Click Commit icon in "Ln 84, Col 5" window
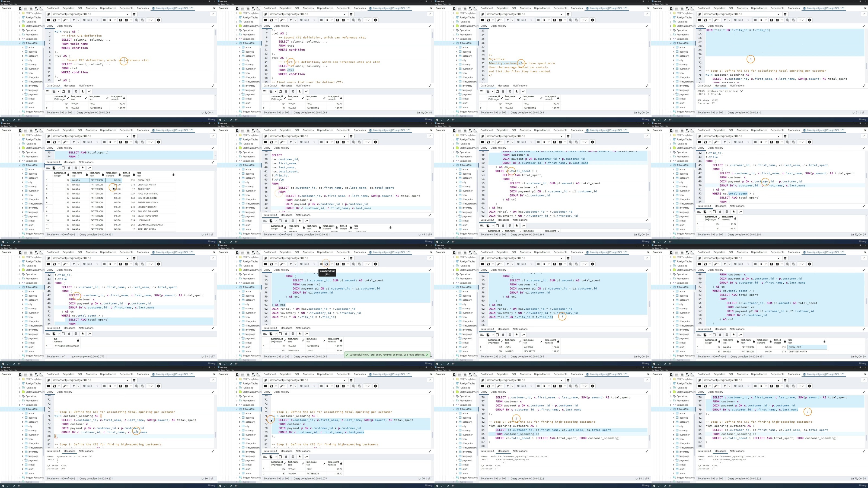 tap(554, 386)
